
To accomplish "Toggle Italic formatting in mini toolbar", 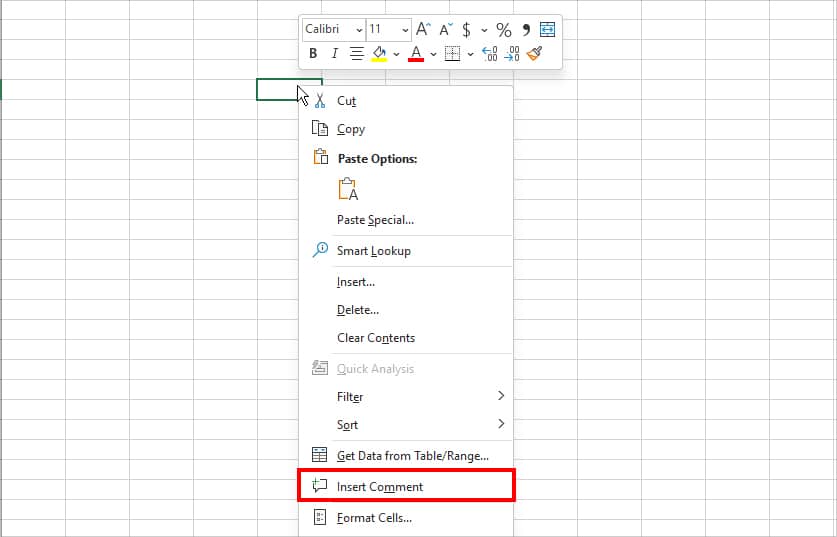I will [335, 53].
